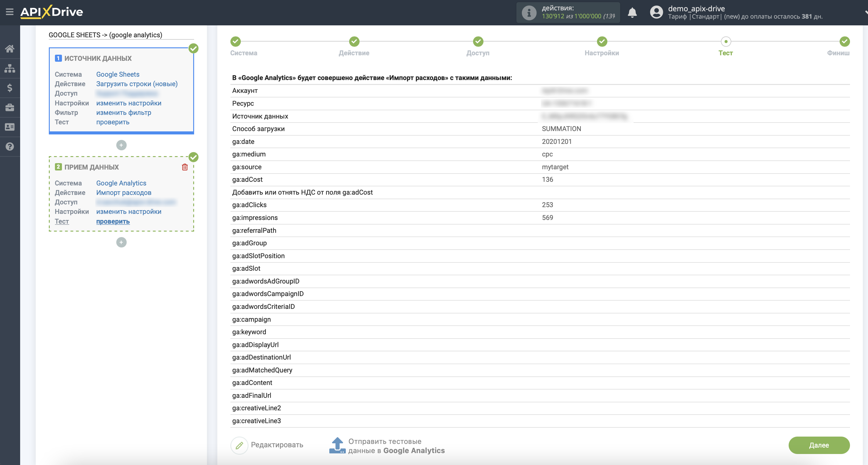868x465 pixels.
Task: Open the home sidebar icon
Action: pos(9,49)
